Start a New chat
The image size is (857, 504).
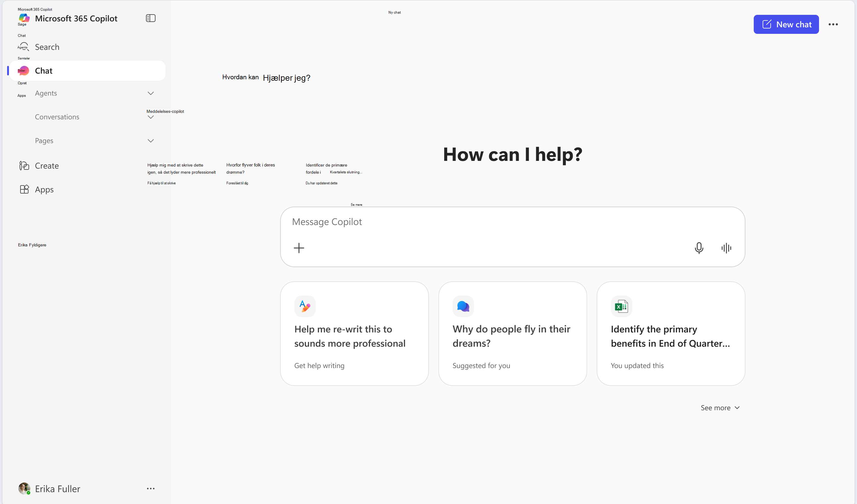click(786, 24)
